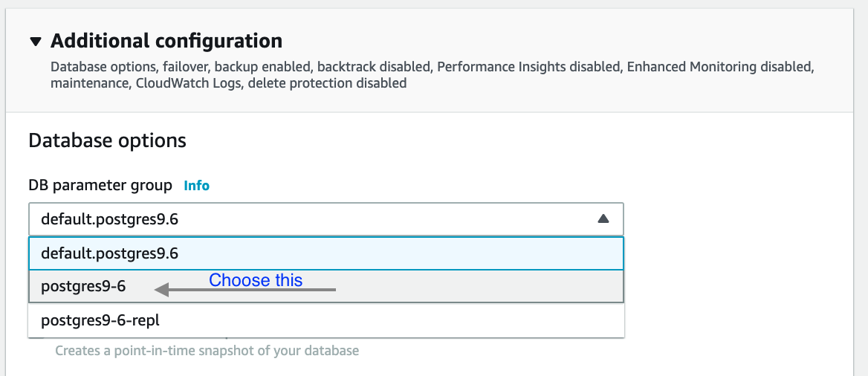This screenshot has height=376, width=868.
Task: Click "CloudWatch Logs" in the summary
Action: pos(188,83)
